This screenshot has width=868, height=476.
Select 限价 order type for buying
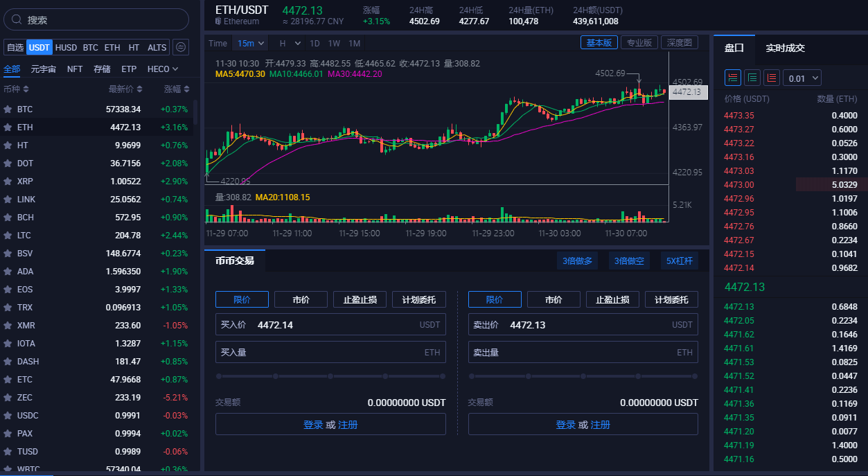(242, 299)
